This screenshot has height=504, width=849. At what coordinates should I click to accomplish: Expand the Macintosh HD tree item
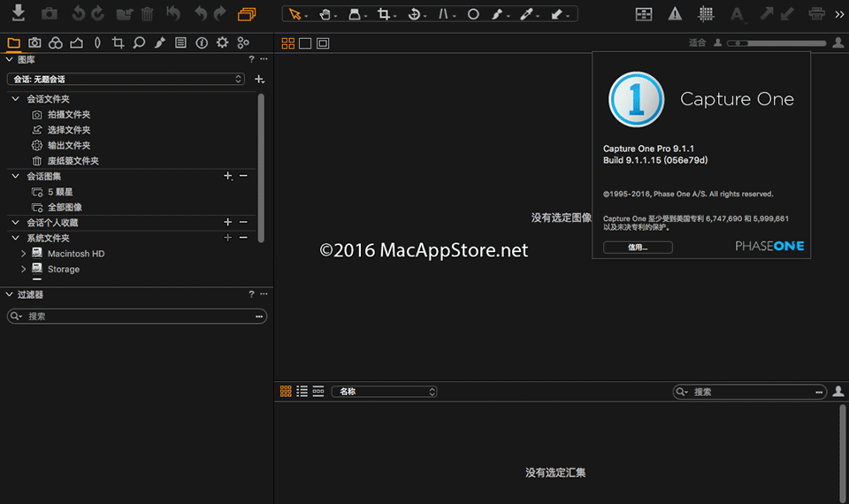(24, 254)
